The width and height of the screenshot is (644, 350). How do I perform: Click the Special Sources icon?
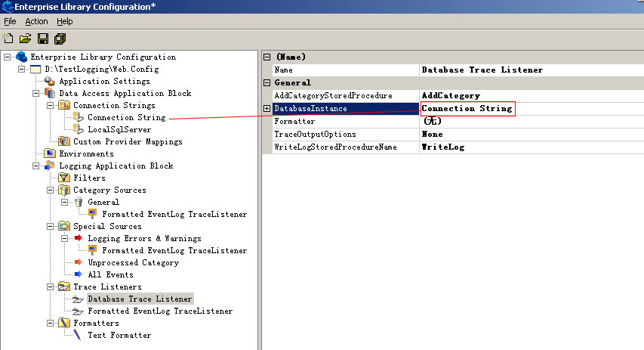[64, 226]
